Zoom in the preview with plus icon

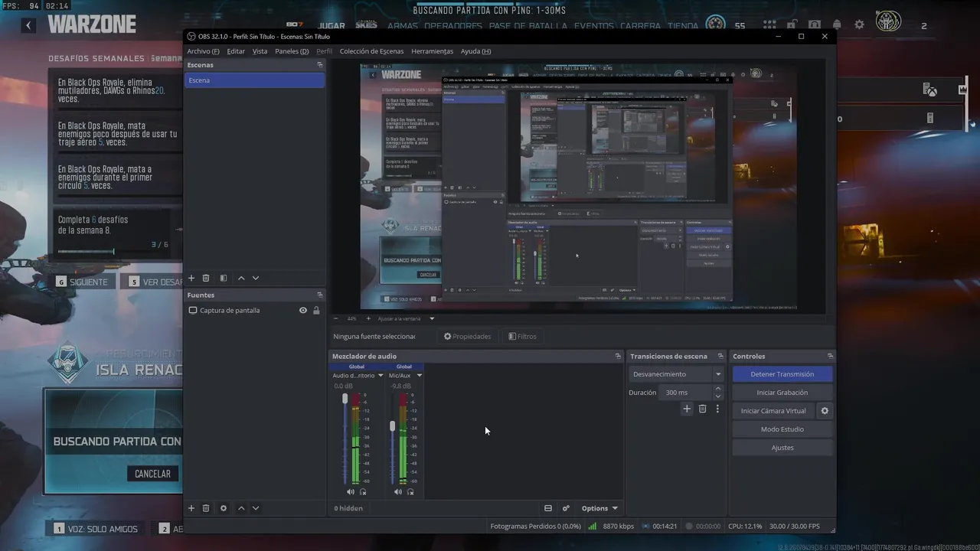tap(368, 318)
